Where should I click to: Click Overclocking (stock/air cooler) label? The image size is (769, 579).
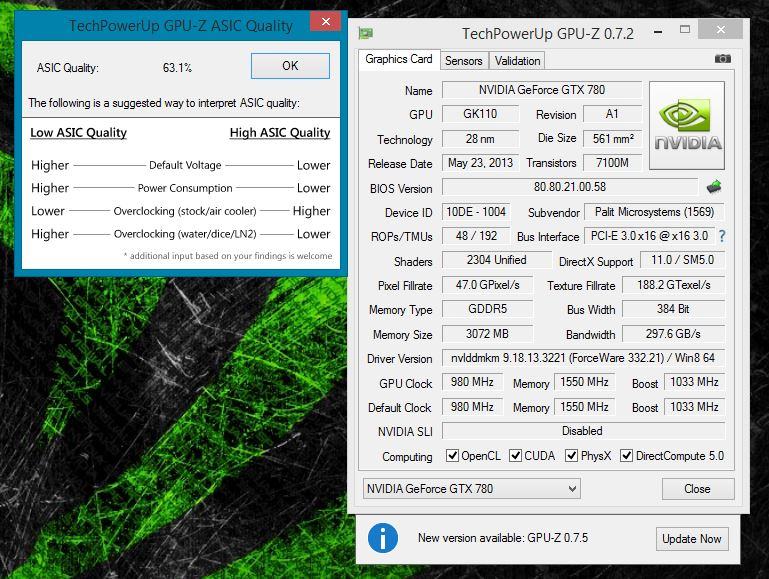[185, 211]
